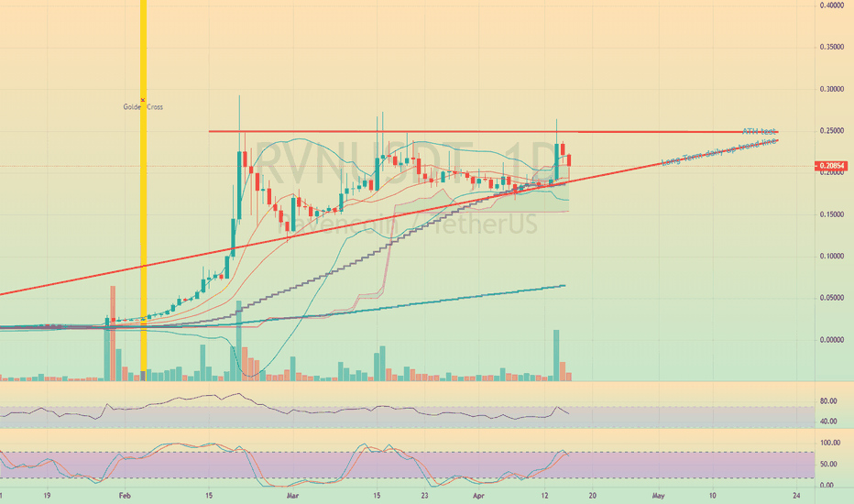The height and width of the screenshot is (504, 854).
Task: Click the RSI 40.00 scale label
Action: (x=828, y=422)
